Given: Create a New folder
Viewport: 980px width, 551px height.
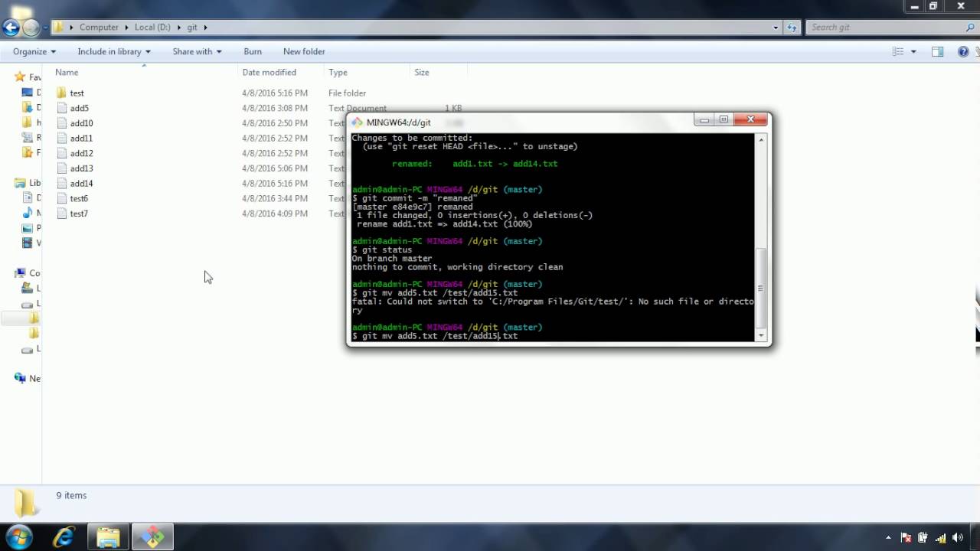Looking at the screenshot, I should point(304,51).
